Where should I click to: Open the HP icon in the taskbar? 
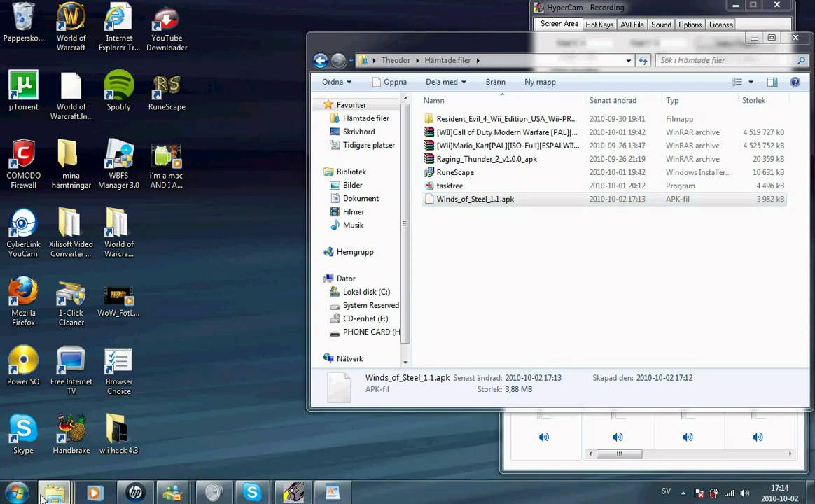[135, 492]
